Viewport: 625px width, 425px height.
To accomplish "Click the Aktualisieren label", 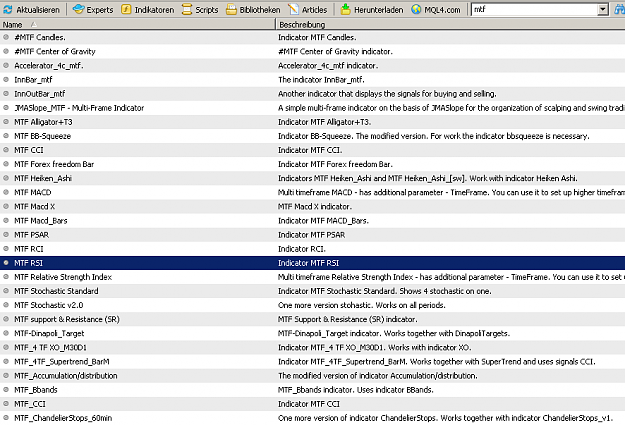I will pos(38,10).
